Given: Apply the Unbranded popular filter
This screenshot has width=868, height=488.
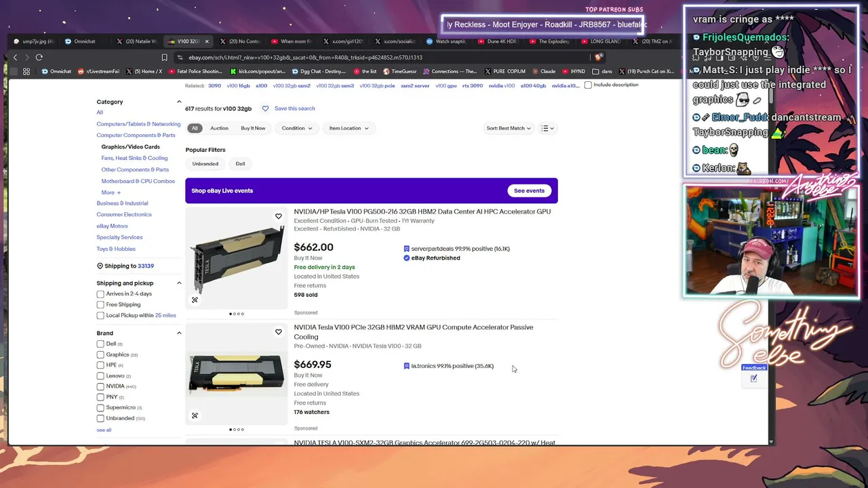Looking at the screenshot, I should pos(205,164).
